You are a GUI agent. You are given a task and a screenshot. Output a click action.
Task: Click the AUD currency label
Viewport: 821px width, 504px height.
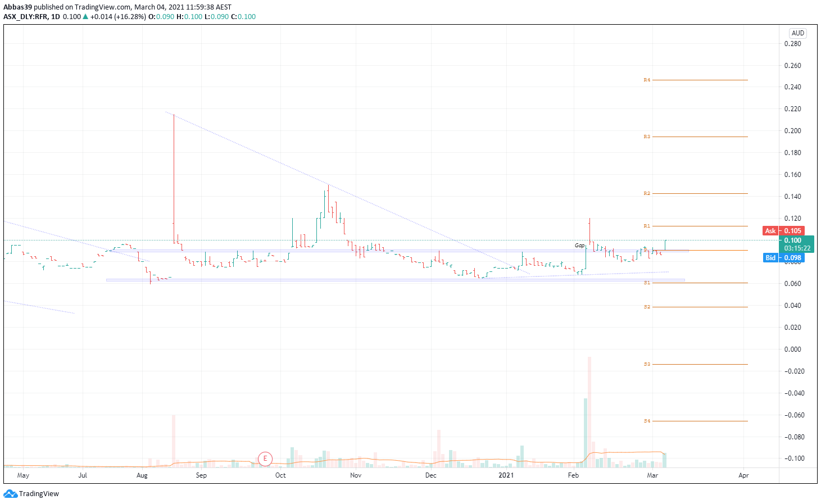tap(798, 33)
